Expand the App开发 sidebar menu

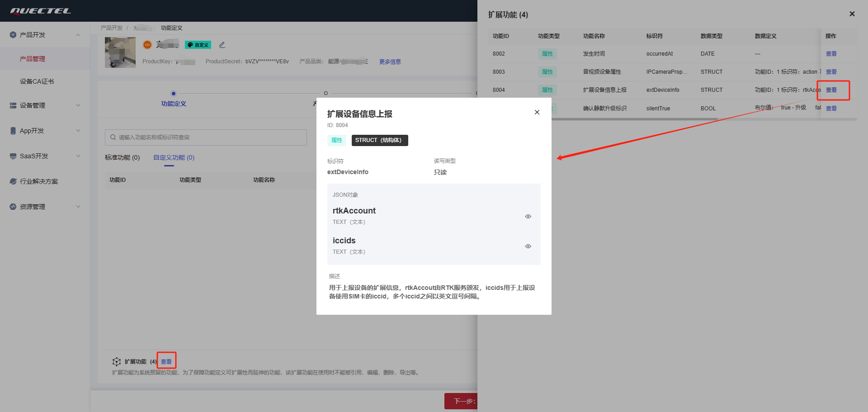click(78, 131)
